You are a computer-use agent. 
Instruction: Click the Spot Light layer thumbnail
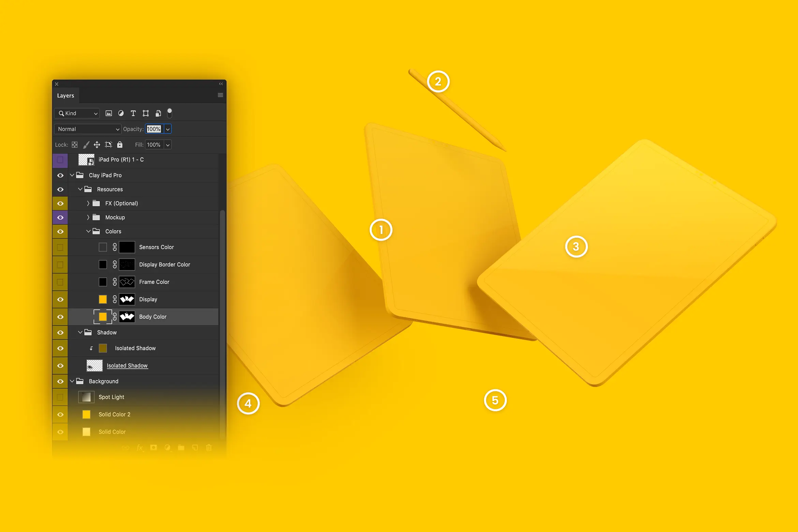[86, 397]
